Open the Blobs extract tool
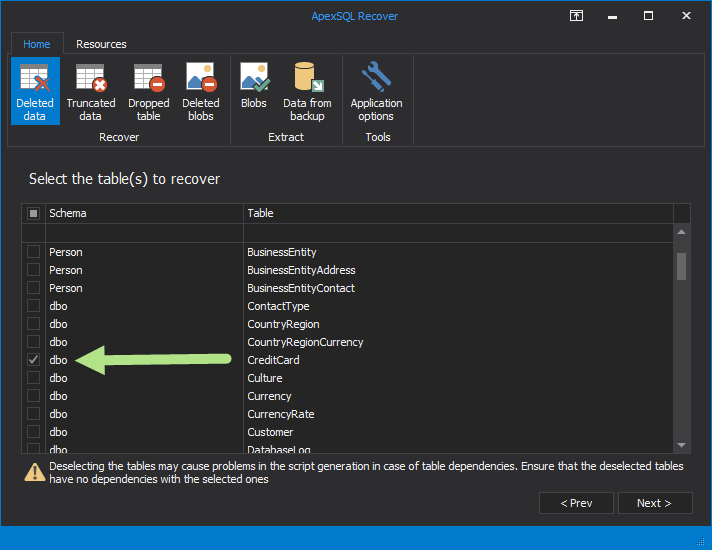 tap(254, 86)
